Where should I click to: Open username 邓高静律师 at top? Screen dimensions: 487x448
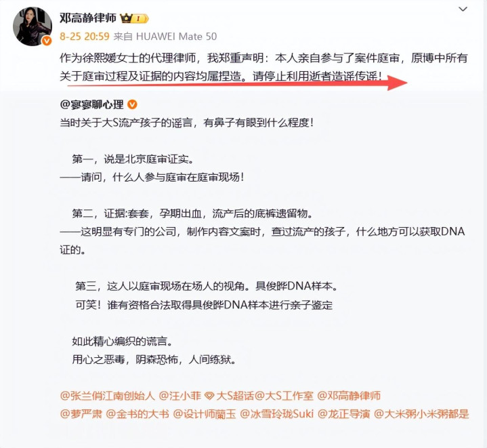[88, 18]
